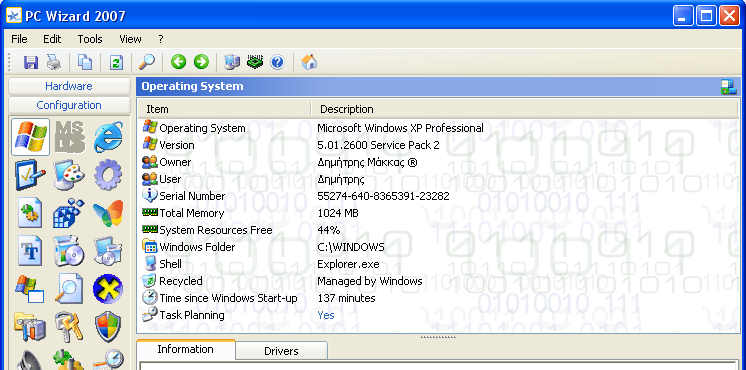
Task: Select the Serial Number row
Action: pos(438,196)
